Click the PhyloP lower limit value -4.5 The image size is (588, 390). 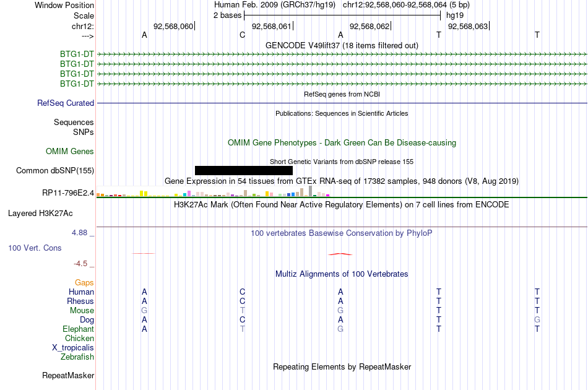[80, 264]
